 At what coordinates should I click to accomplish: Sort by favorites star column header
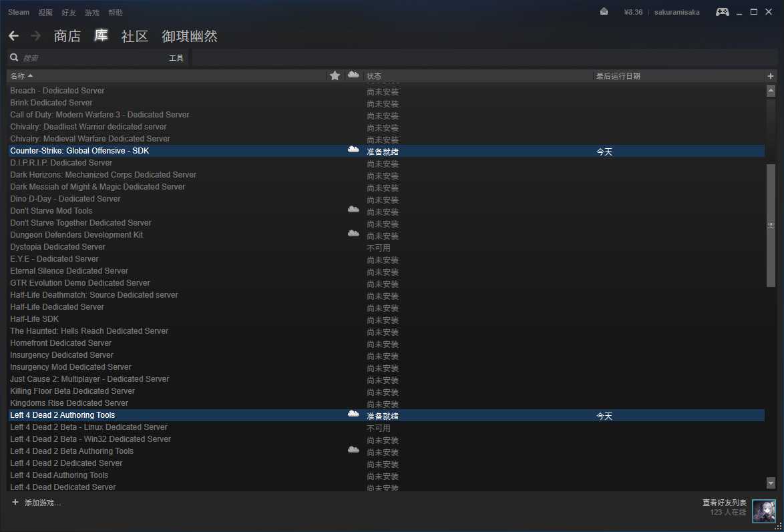(335, 75)
